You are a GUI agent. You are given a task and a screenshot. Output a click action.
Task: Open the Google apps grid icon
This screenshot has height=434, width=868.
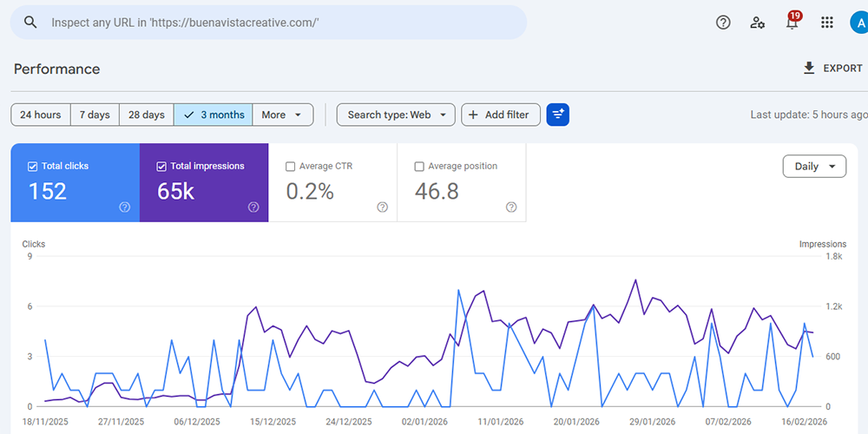click(x=827, y=23)
